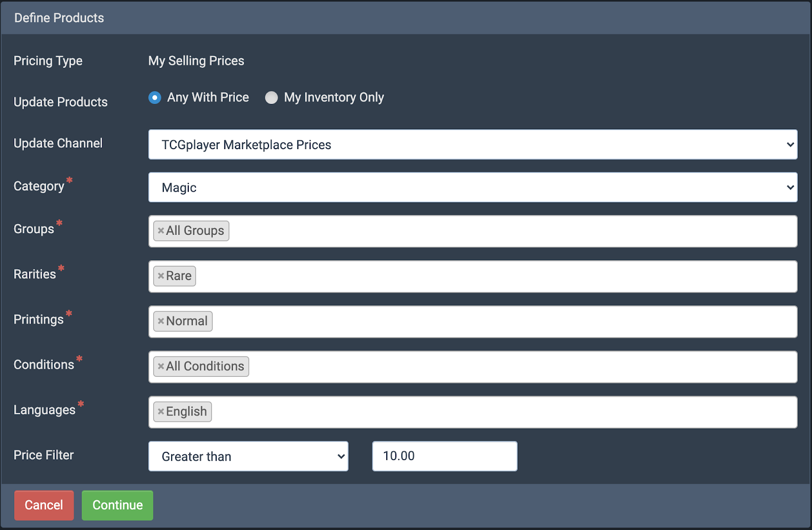Click the Rarities field to add another rarity
The image size is (812, 530).
tap(457, 276)
